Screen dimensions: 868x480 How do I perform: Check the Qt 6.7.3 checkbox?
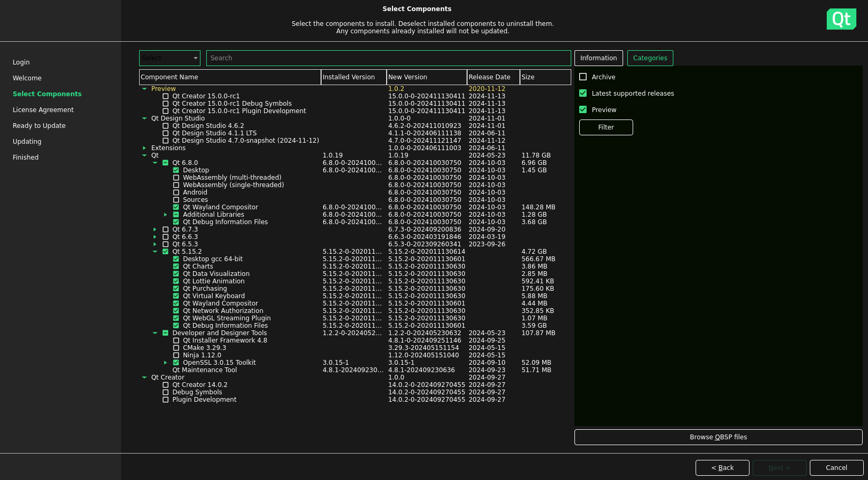coord(166,229)
